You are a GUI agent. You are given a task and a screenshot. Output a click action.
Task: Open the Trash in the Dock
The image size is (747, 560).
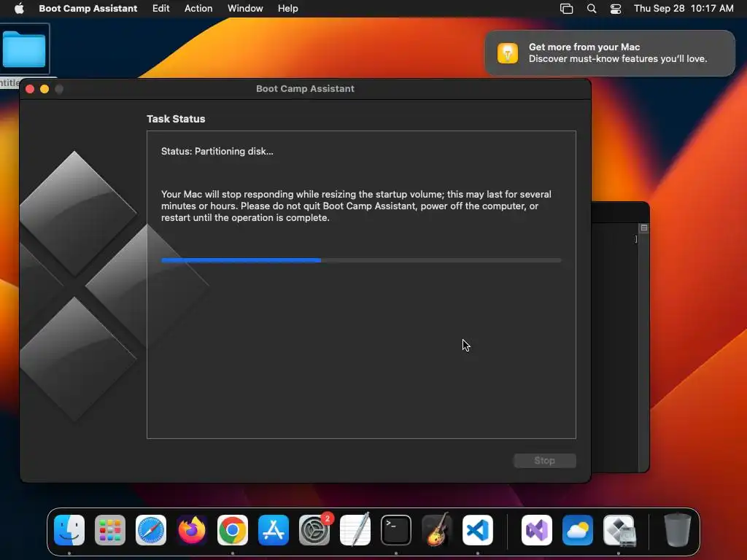tap(678, 530)
